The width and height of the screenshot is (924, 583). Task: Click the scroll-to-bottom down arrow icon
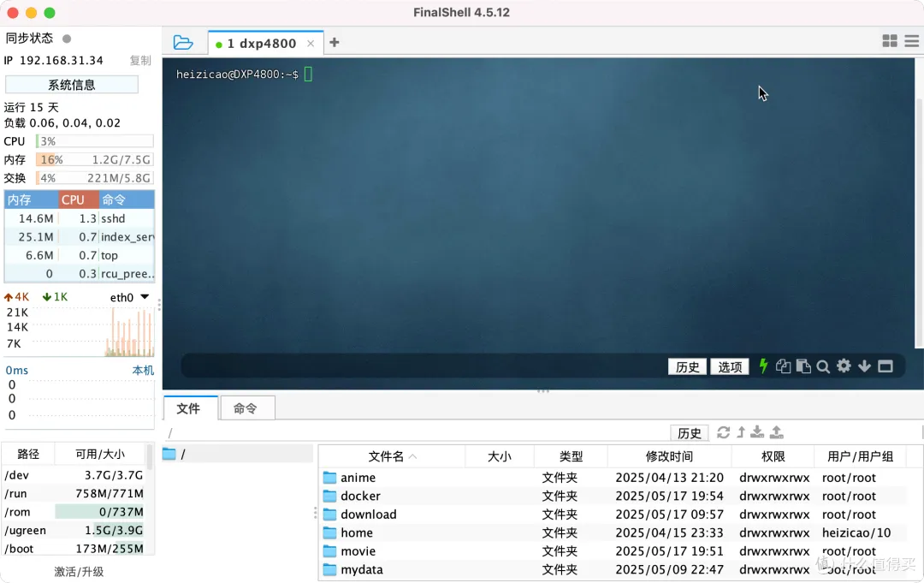(864, 366)
